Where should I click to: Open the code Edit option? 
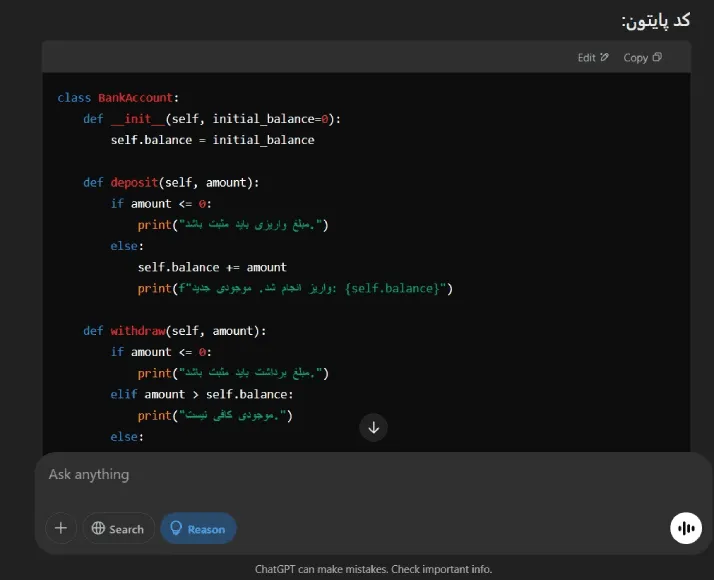point(593,58)
